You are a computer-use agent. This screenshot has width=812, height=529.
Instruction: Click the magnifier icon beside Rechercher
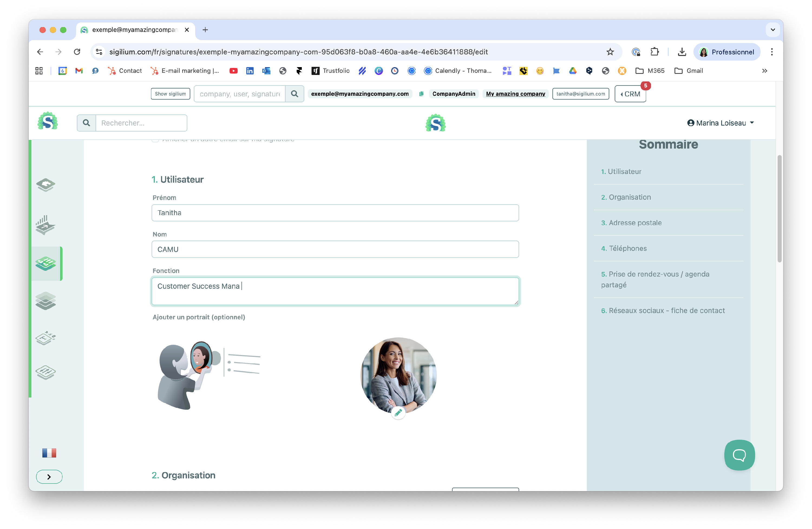86,123
